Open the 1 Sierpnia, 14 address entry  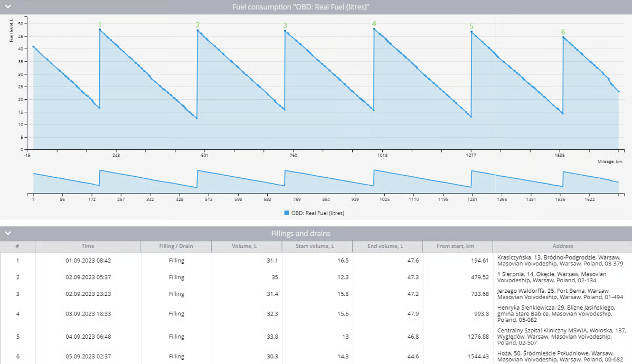[552, 277]
